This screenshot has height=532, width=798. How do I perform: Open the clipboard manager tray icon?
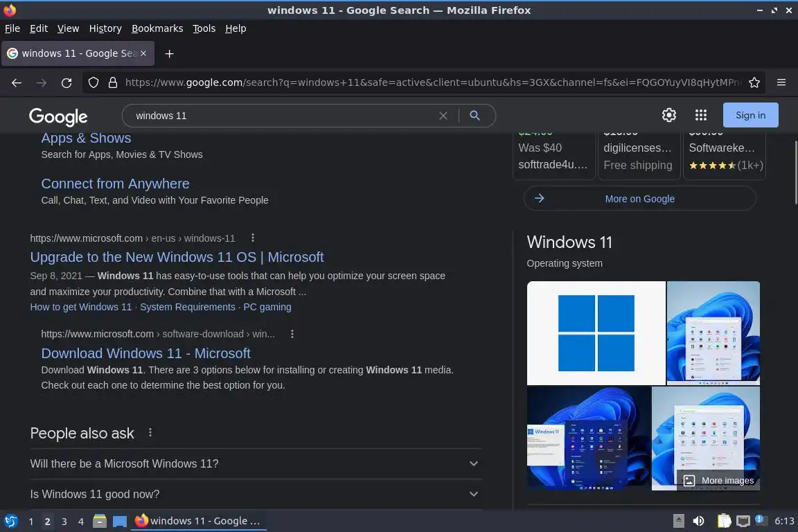pos(724,521)
